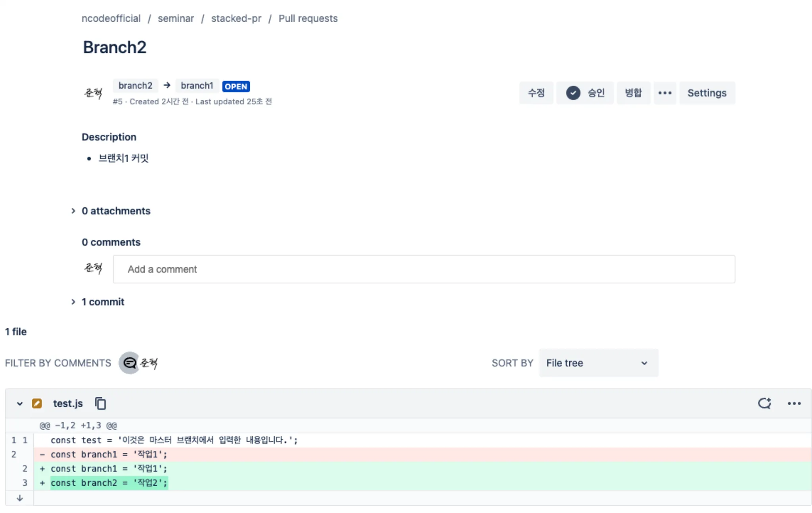Click the modified file icon next to test.js

(37, 403)
